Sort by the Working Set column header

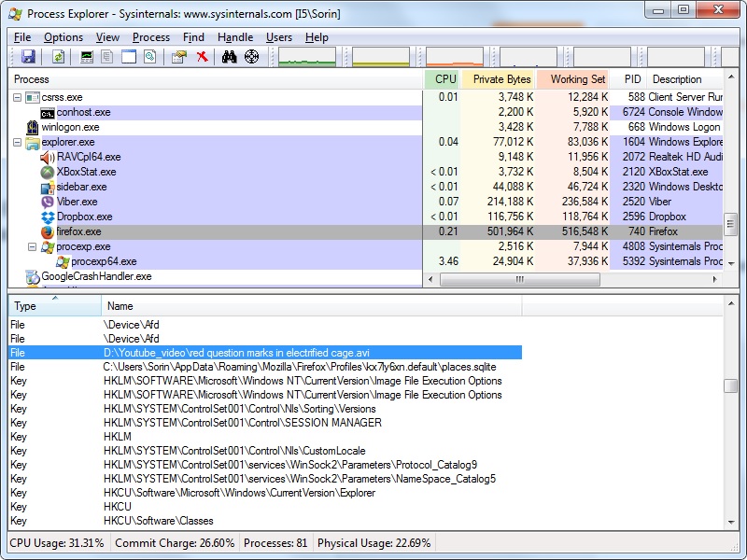[x=572, y=79]
